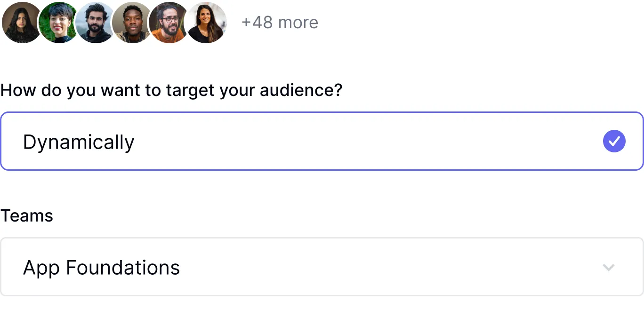The height and width of the screenshot is (333, 644).
Task: Click the App Foundations text
Action: [x=101, y=268]
